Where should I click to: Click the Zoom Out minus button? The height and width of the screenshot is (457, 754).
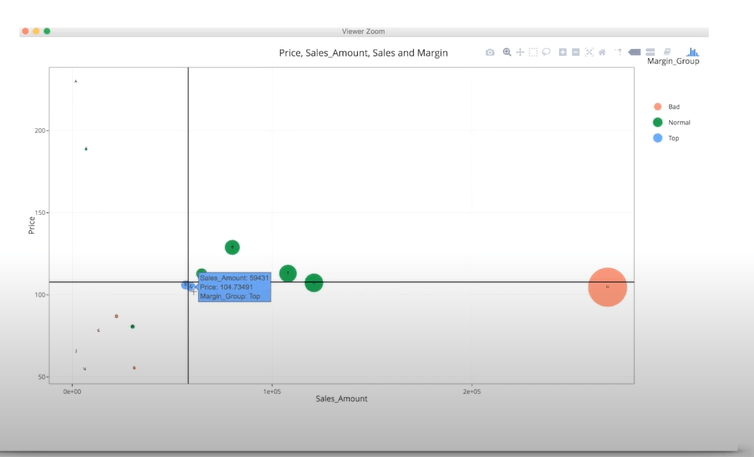(x=576, y=52)
